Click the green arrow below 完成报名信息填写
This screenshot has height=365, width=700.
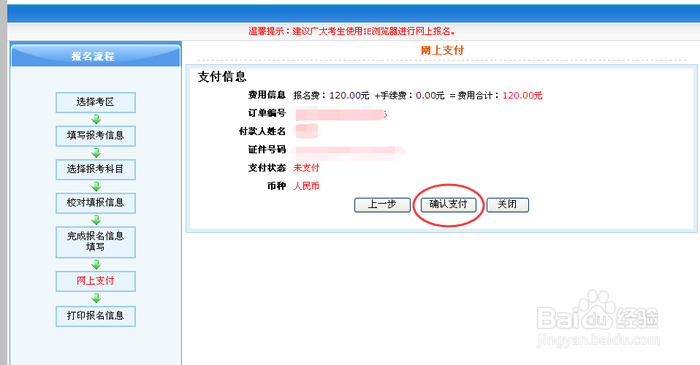(x=96, y=265)
